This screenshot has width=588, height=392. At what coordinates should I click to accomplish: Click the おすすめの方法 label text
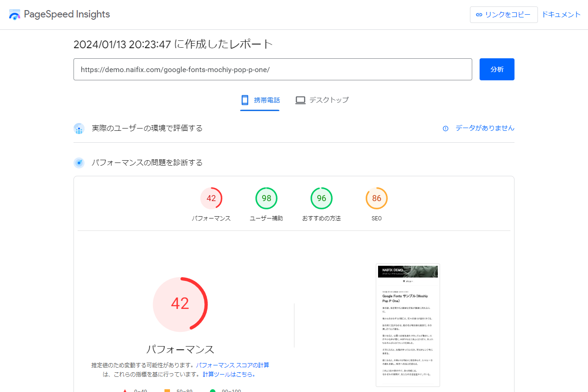click(322, 218)
